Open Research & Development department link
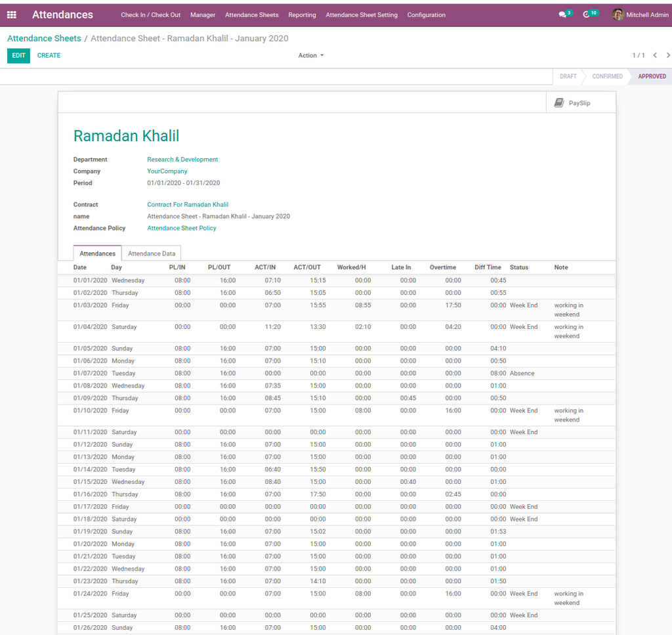 point(182,160)
